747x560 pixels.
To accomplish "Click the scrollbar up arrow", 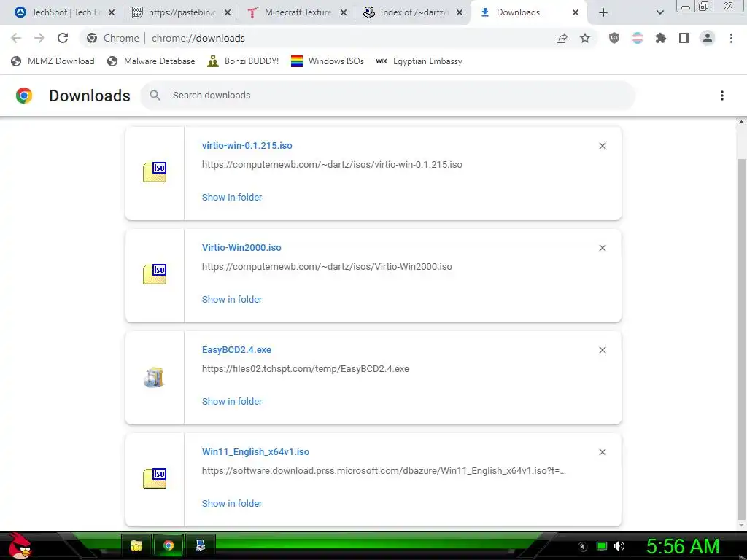I will pyautogui.click(x=741, y=122).
